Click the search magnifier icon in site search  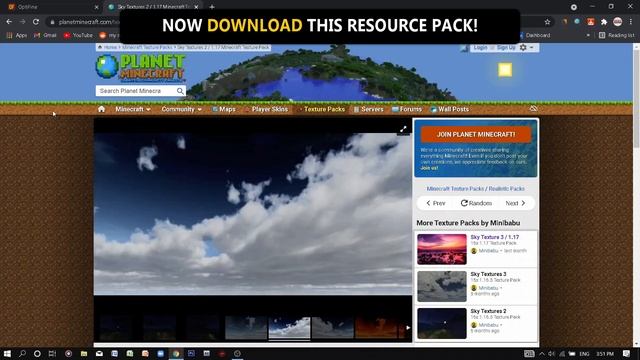(x=180, y=91)
